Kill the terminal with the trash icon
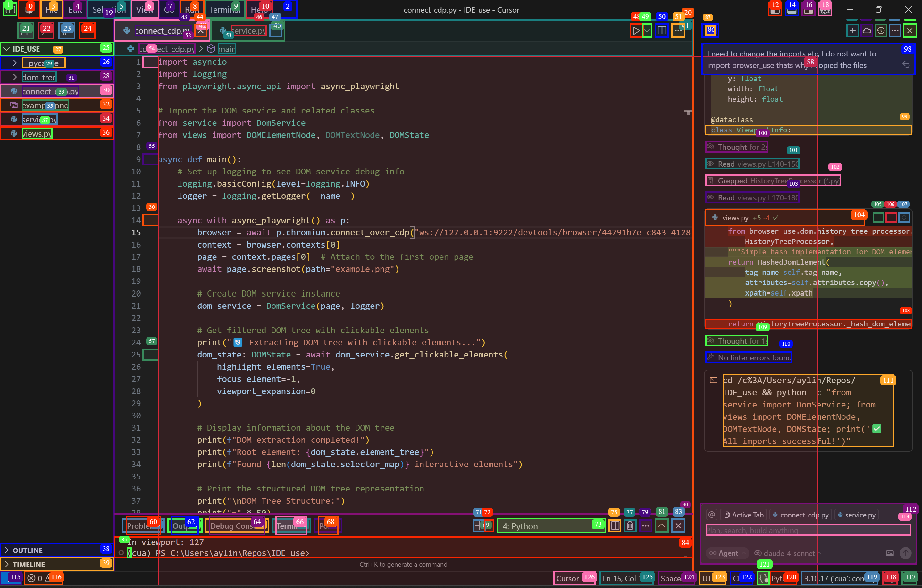Image resolution: width=922 pixels, height=588 pixels. [x=630, y=525]
